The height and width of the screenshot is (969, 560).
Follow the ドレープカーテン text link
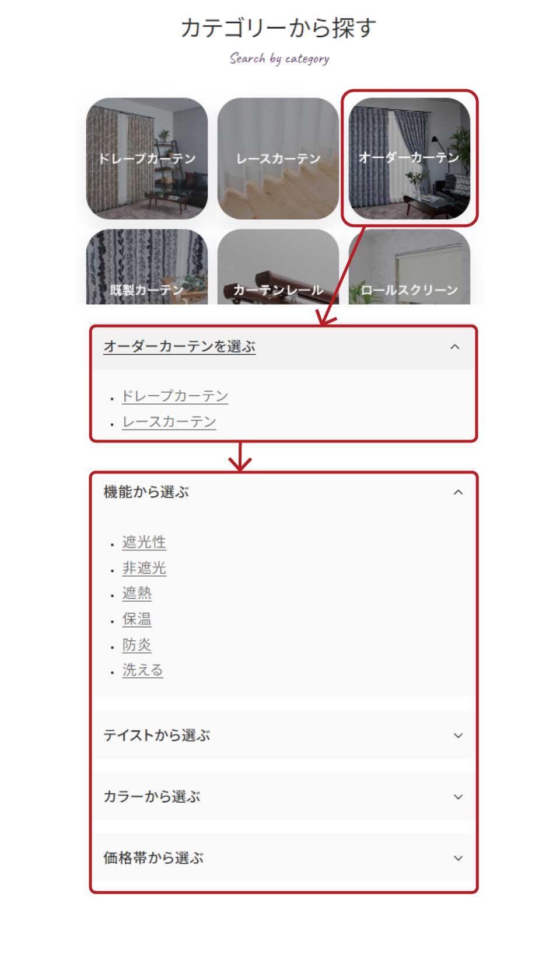(175, 396)
